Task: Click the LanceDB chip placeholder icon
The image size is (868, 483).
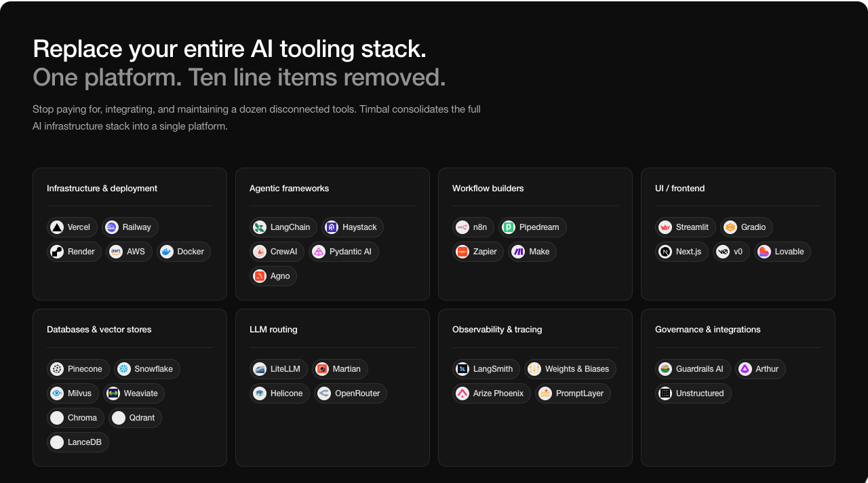Action: coord(57,442)
